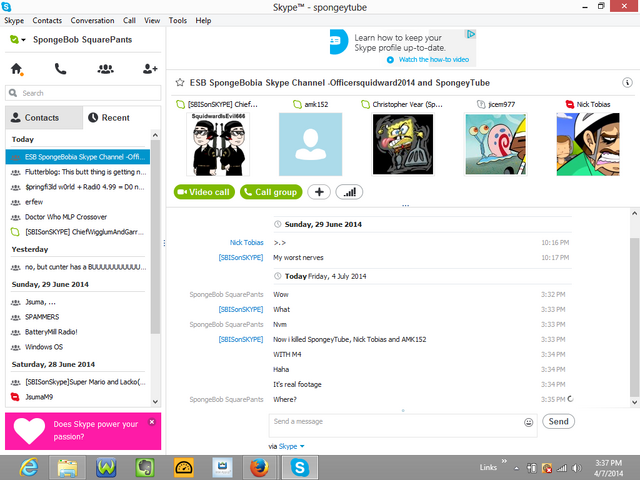This screenshot has height=480, width=640.
Task: Open the Conversation menu
Action: pos(92,20)
